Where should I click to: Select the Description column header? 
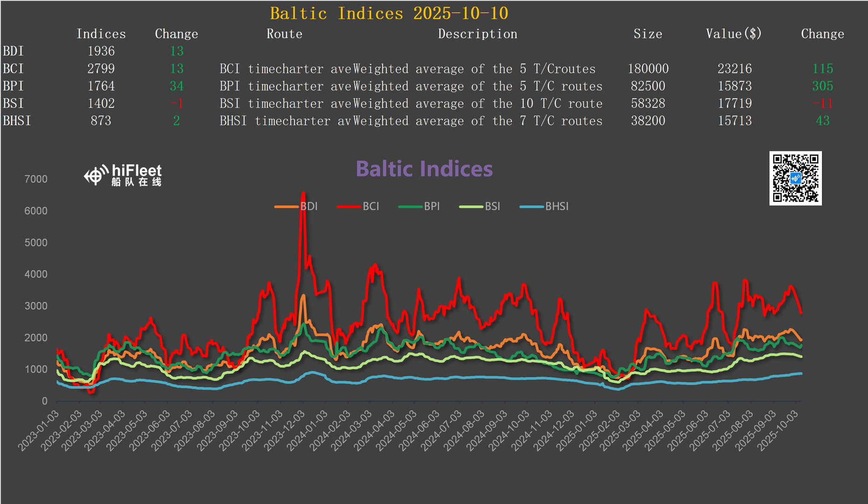(x=477, y=34)
